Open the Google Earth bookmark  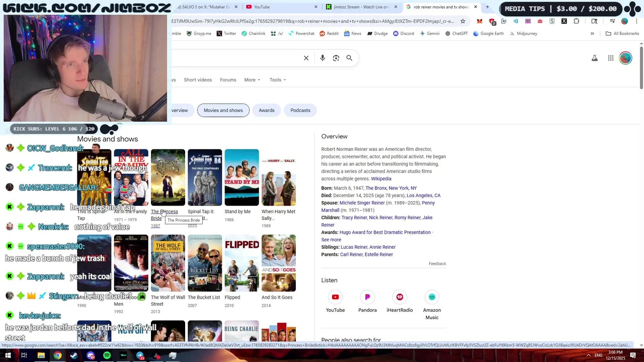(488, 34)
